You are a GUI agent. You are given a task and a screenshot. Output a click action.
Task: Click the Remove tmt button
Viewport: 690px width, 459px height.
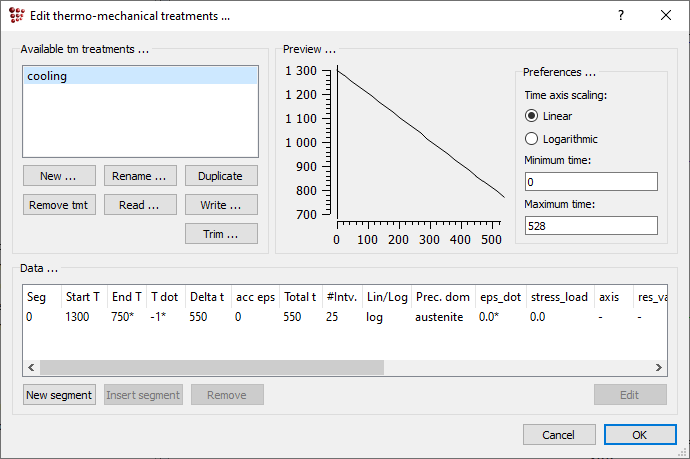point(59,205)
